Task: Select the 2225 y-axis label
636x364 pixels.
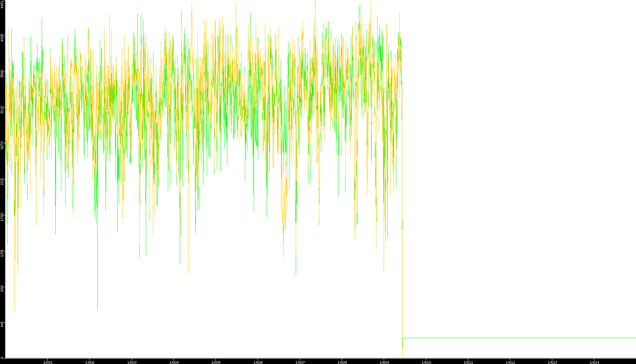Action: click(x=2, y=181)
